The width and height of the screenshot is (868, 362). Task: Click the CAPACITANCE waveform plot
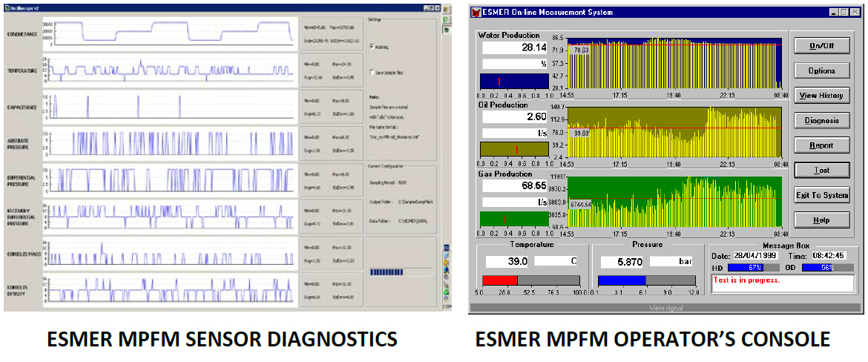pos(171,106)
